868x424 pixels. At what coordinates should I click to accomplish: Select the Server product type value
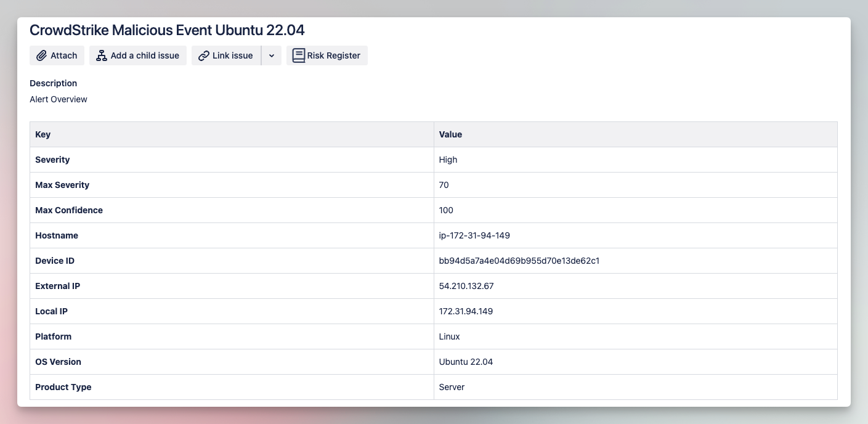452,387
